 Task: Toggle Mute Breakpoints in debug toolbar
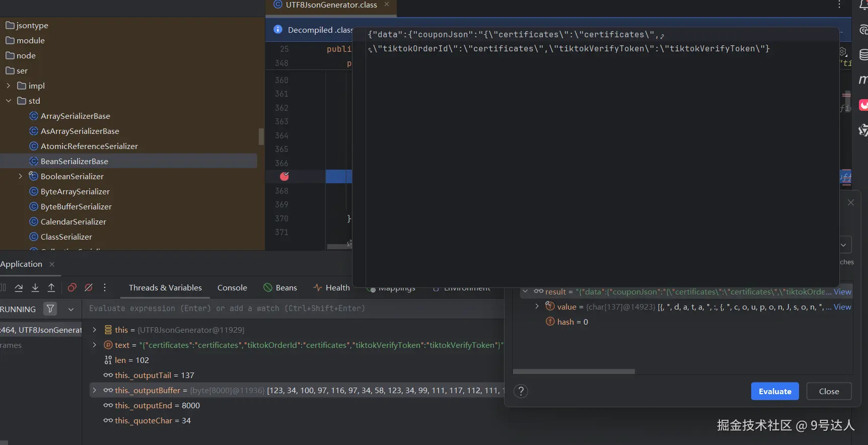(x=89, y=287)
